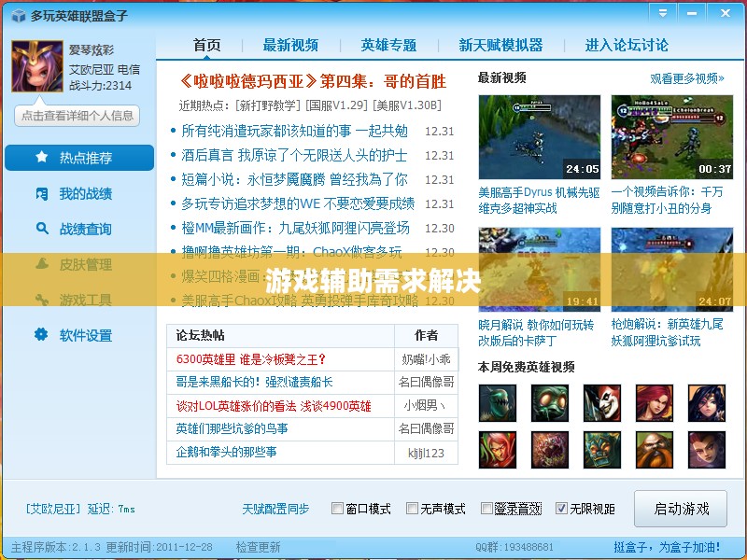Switch to the 首页 tab

point(206,45)
